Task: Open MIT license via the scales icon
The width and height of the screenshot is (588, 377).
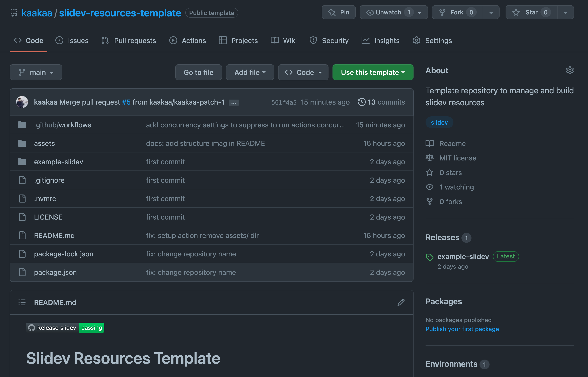Action: tap(429, 158)
